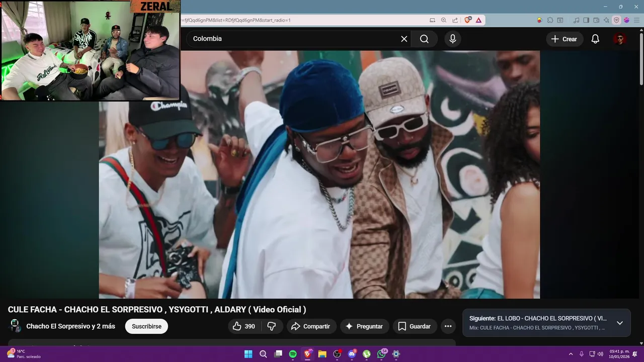Open Windows taskbar search
Viewport: 644px width, 362px height.
(263, 354)
